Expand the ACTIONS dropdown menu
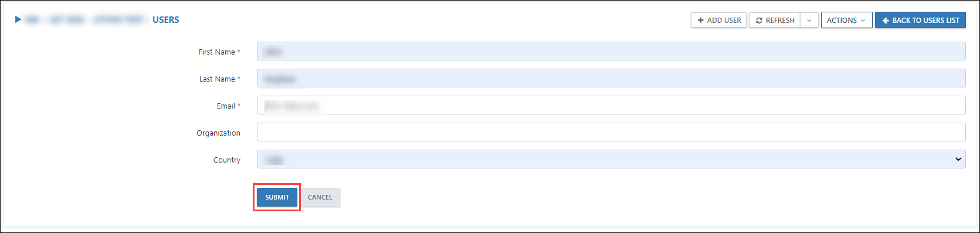The height and width of the screenshot is (233, 980). (846, 20)
